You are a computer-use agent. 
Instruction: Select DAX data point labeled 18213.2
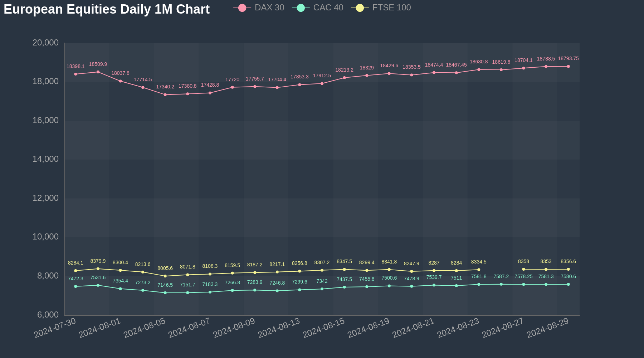pyautogui.click(x=344, y=78)
